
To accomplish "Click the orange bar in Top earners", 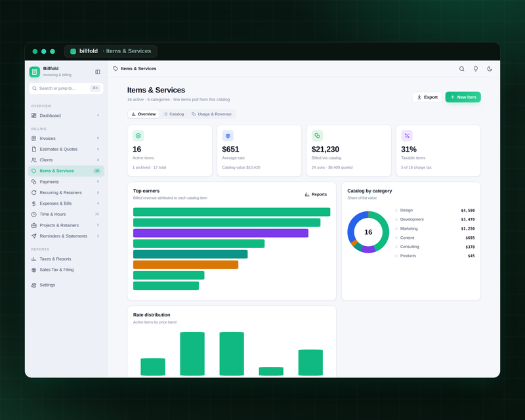I will 186,264.
